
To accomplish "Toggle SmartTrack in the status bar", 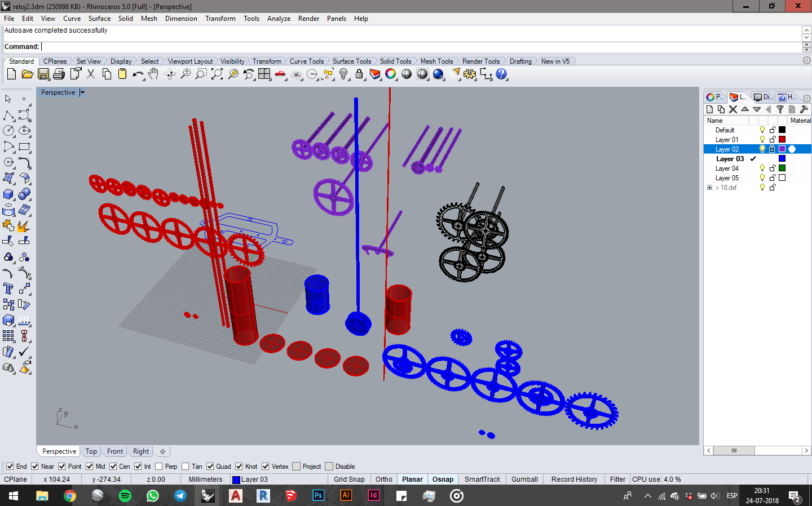I will point(482,480).
